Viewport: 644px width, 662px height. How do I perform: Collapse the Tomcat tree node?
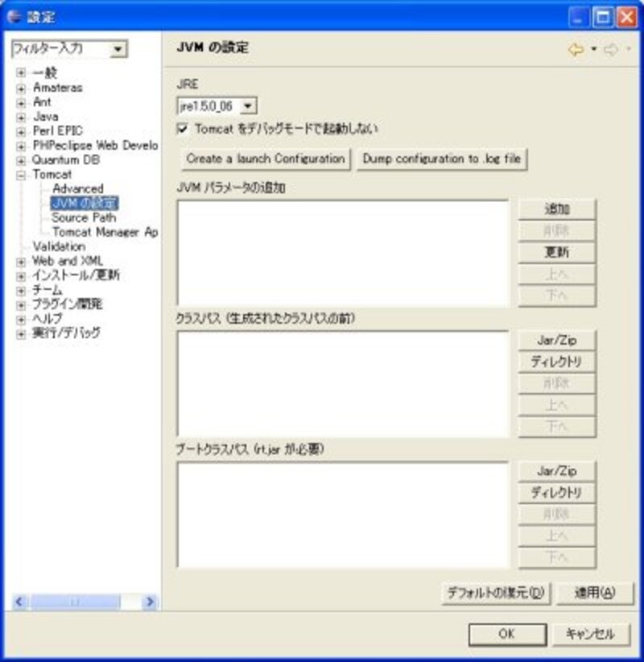tap(21, 175)
